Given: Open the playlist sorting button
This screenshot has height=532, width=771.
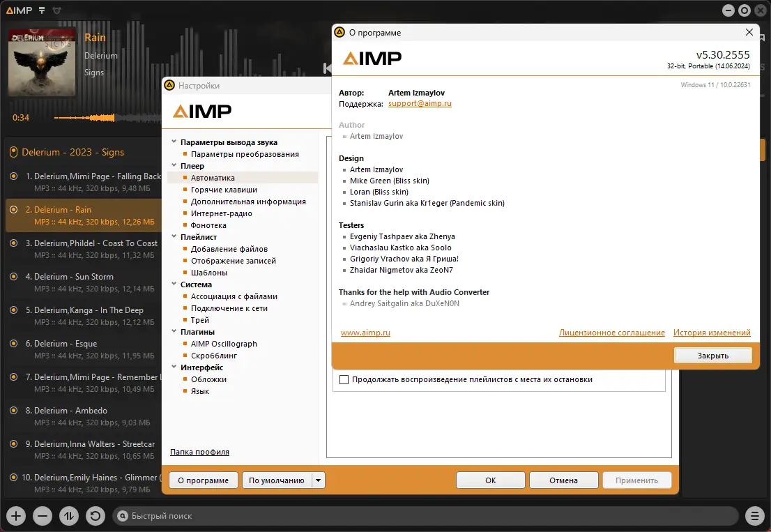Looking at the screenshot, I should (x=69, y=516).
